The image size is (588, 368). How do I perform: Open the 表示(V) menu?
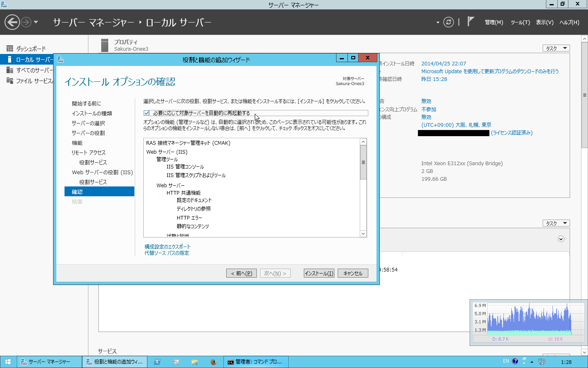(x=545, y=22)
